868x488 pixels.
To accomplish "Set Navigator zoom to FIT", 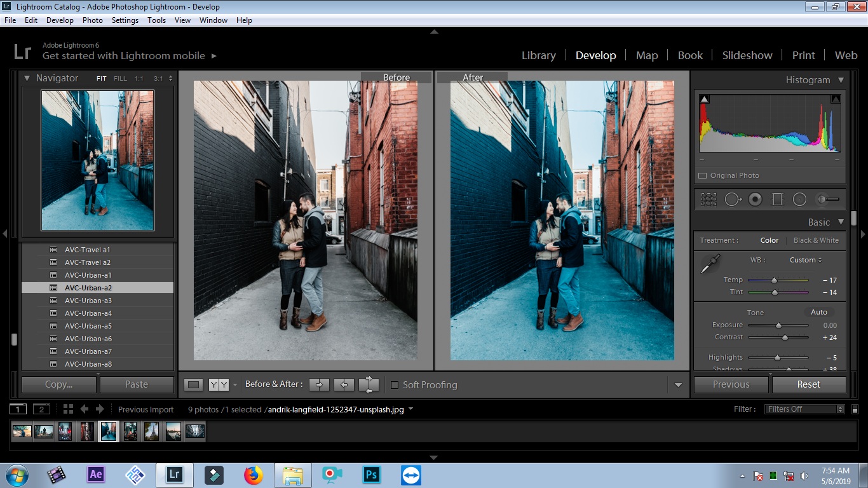I will 102,79.
